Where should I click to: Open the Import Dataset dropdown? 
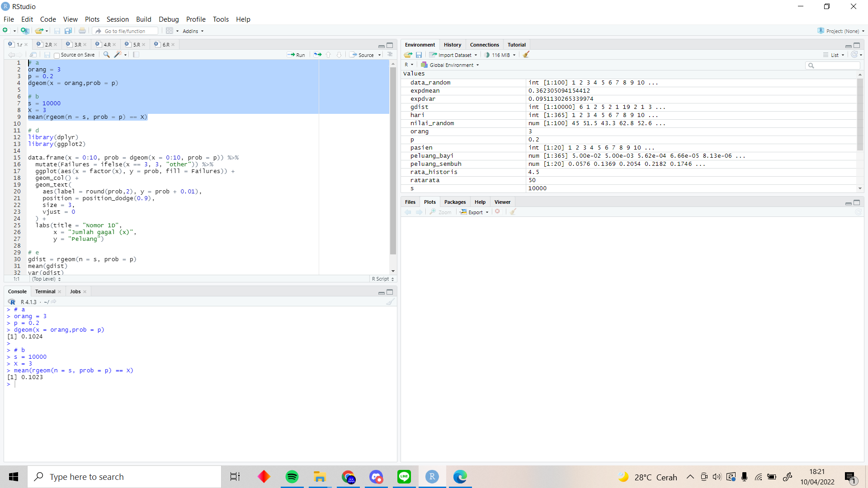[x=453, y=55]
